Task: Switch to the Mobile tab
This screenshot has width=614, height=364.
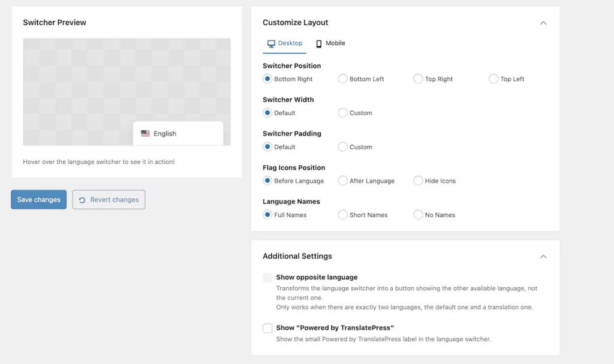Action: (330, 43)
